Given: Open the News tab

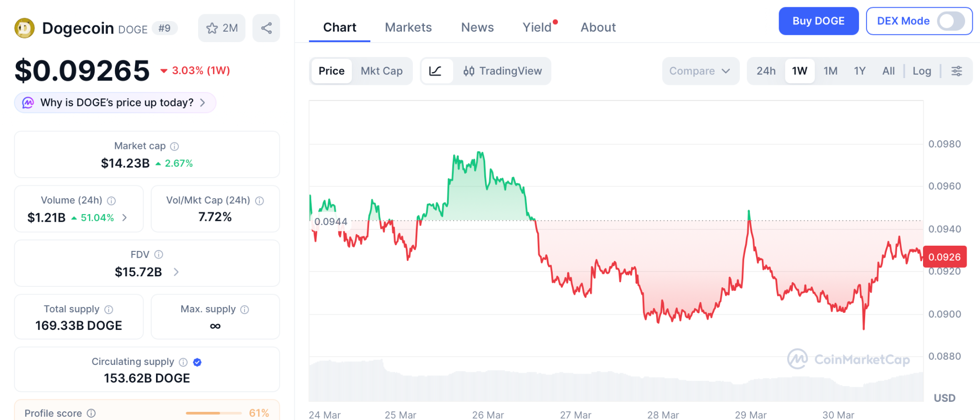Looking at the screenshot, I should click(x=477, y=27).
